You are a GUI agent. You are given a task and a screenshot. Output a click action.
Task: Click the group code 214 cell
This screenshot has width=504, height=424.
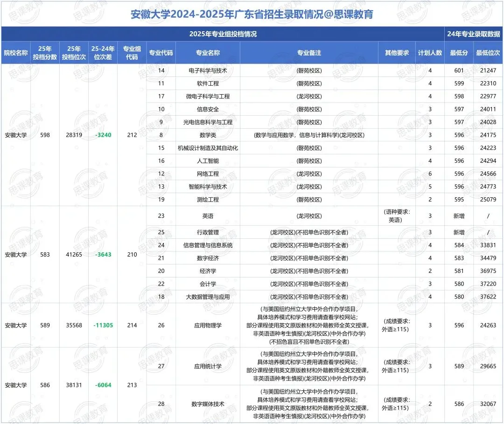click(132, 326)
